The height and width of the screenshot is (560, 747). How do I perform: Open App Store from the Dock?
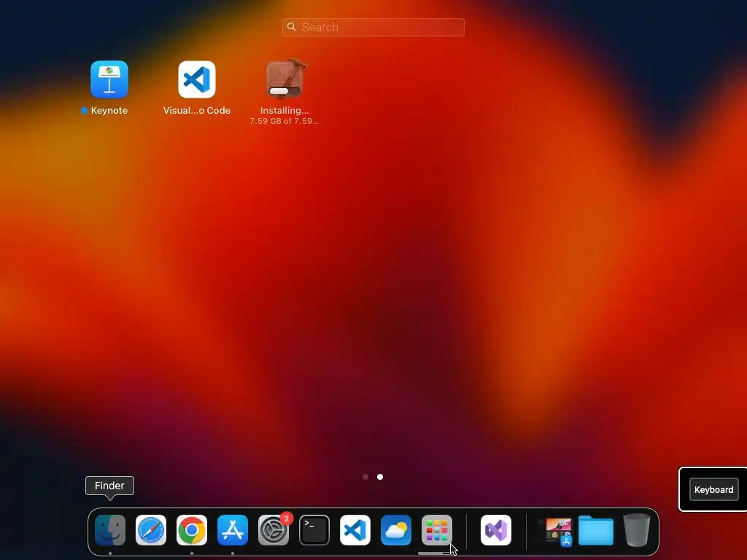coord(233,530)
